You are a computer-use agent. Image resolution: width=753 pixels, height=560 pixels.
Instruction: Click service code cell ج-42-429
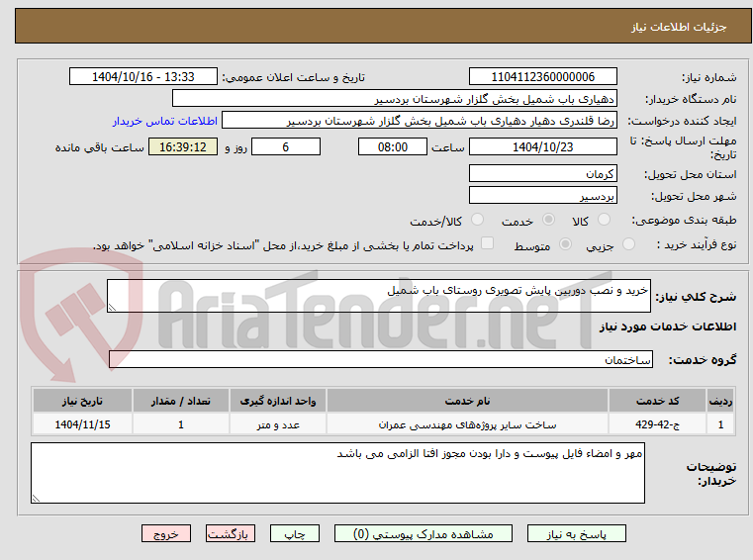click(657, 424)
